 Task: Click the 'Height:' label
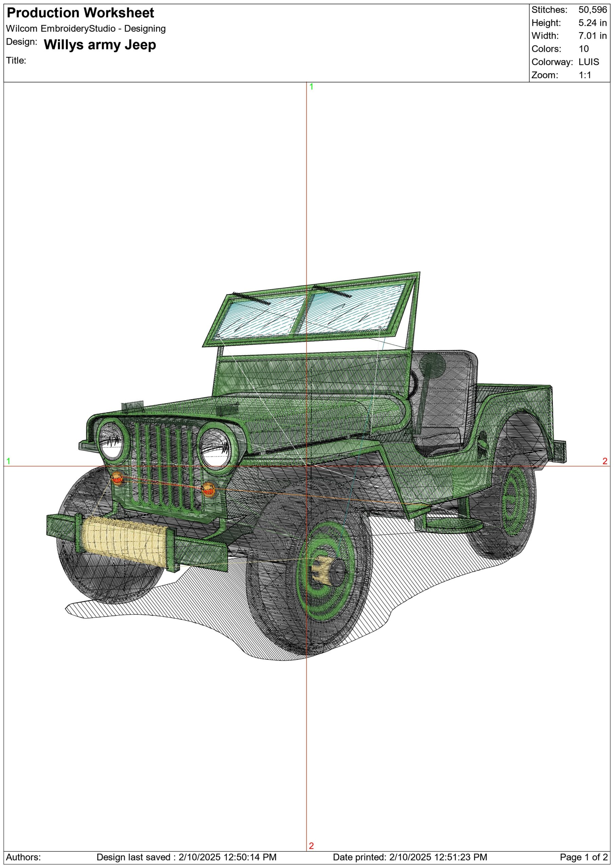tap(546, 23)
